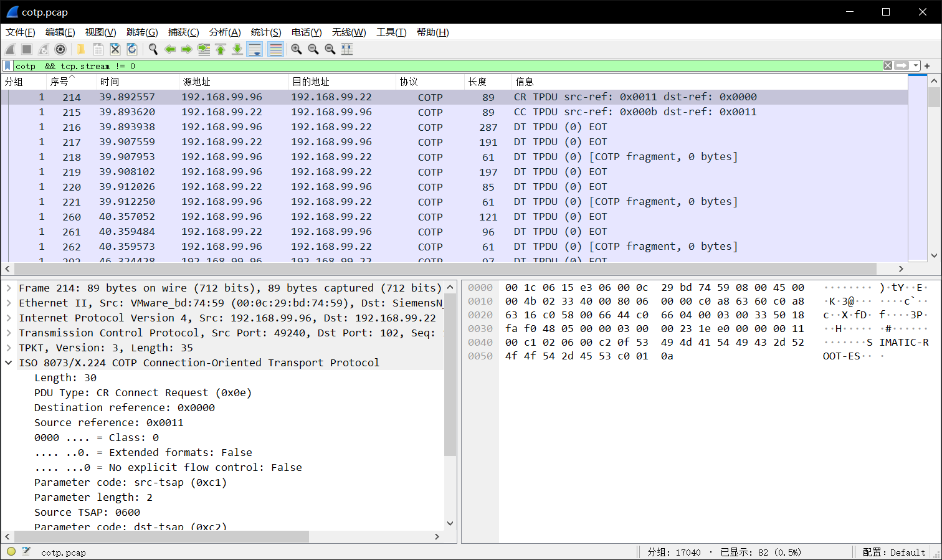
Task: Sort by 时间 column header
Action: coord(137,82)
